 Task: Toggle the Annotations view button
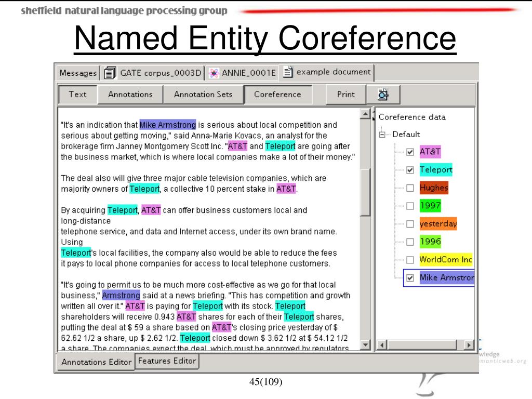[x=130, y=95]
